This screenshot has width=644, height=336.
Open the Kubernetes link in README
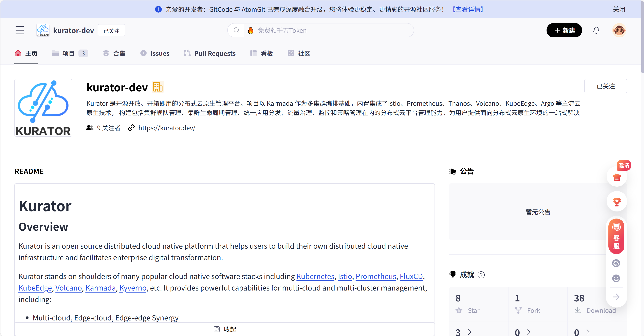[x=315, y=276]
